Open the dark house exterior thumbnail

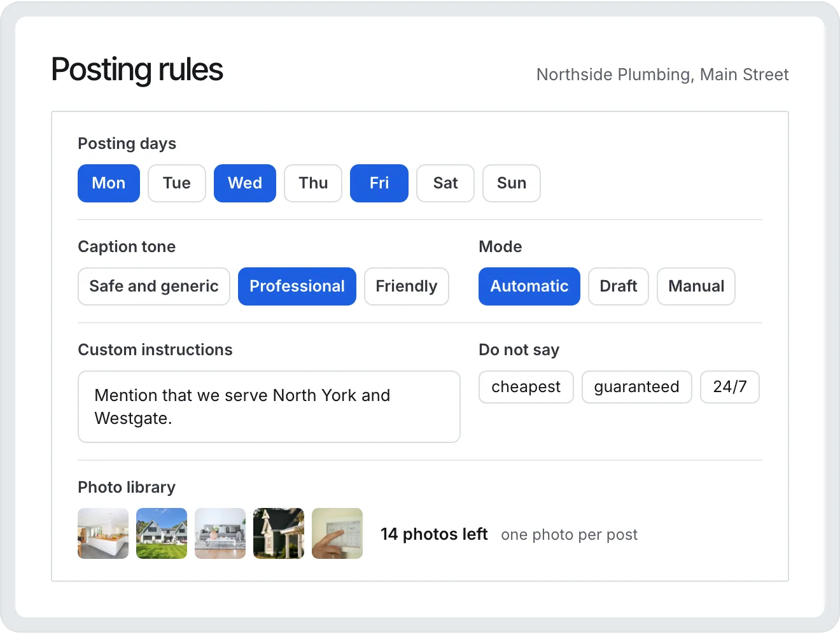point(279,533)
